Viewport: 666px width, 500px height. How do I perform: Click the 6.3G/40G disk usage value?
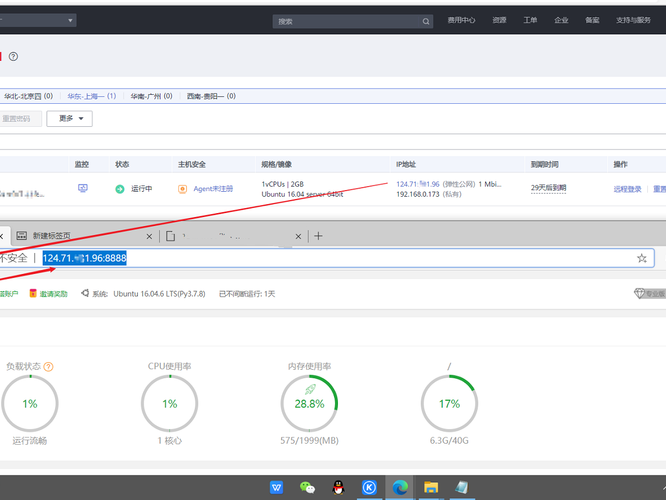[x=449, y=441]
